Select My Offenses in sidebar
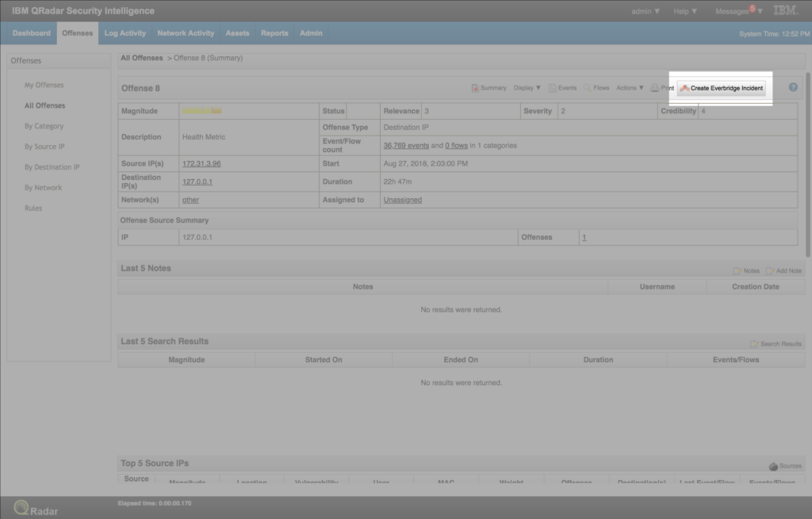Image resolution: width=812 pixels, height=519 pixels. tap(44, 85)
